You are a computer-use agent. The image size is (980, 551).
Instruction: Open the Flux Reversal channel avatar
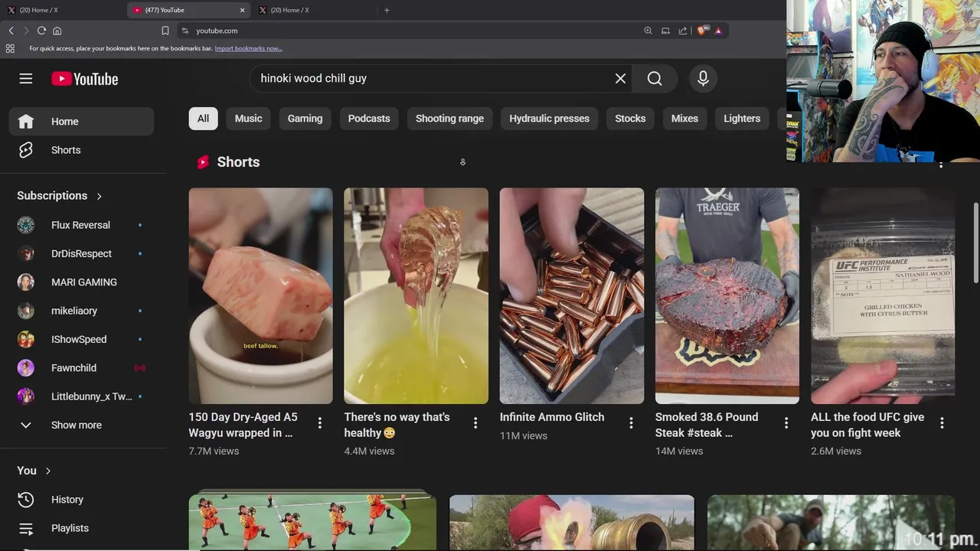pyautogui.click(x=26, y=225)
